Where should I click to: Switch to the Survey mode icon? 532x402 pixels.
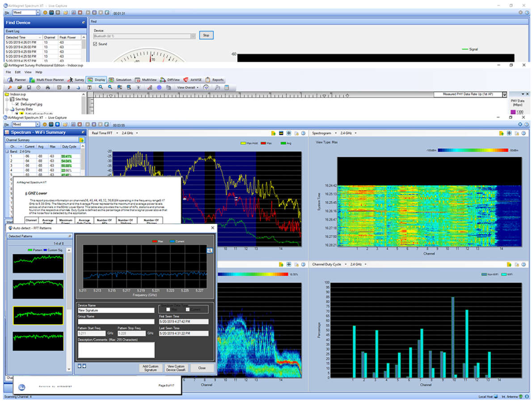(76, 80)
